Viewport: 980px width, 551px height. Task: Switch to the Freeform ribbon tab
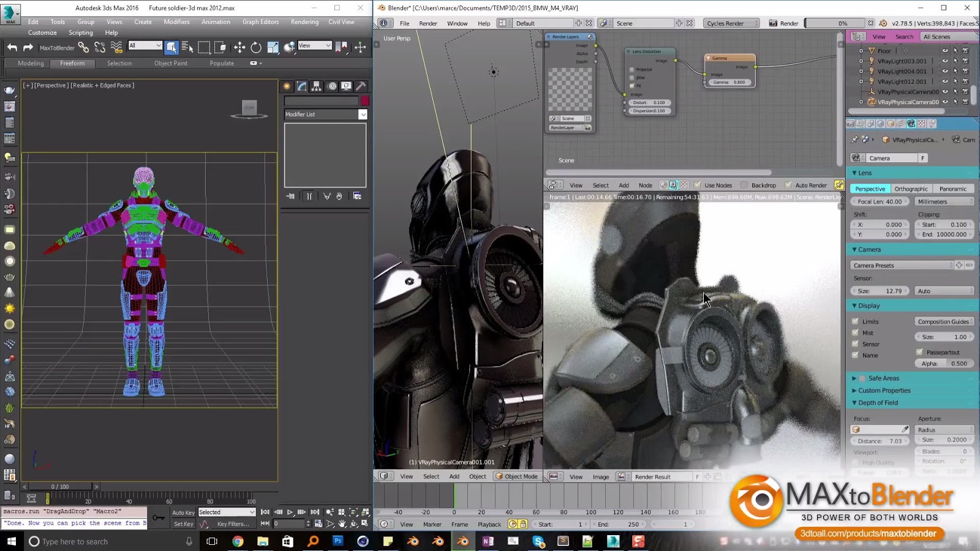tap(73, 63)
